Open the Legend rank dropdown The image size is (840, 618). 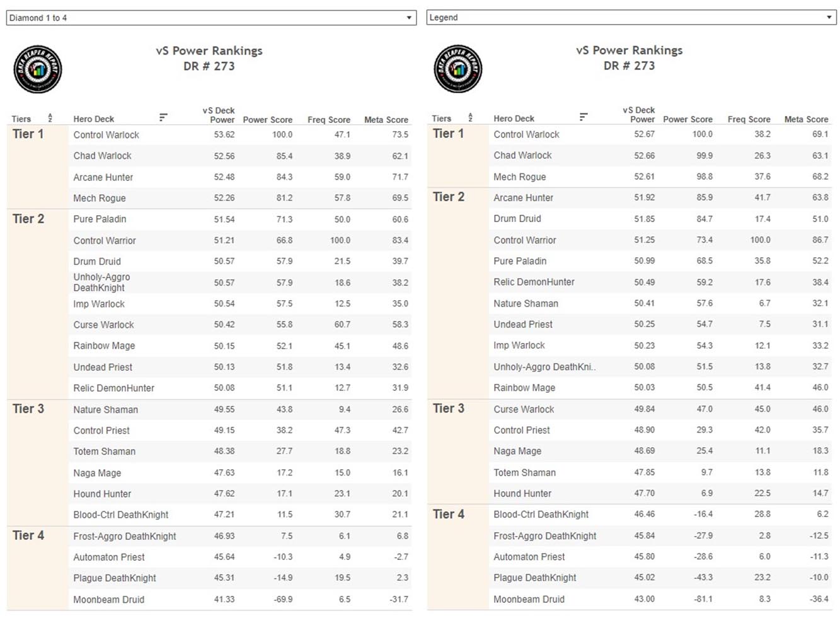click(x=631, y=18)
